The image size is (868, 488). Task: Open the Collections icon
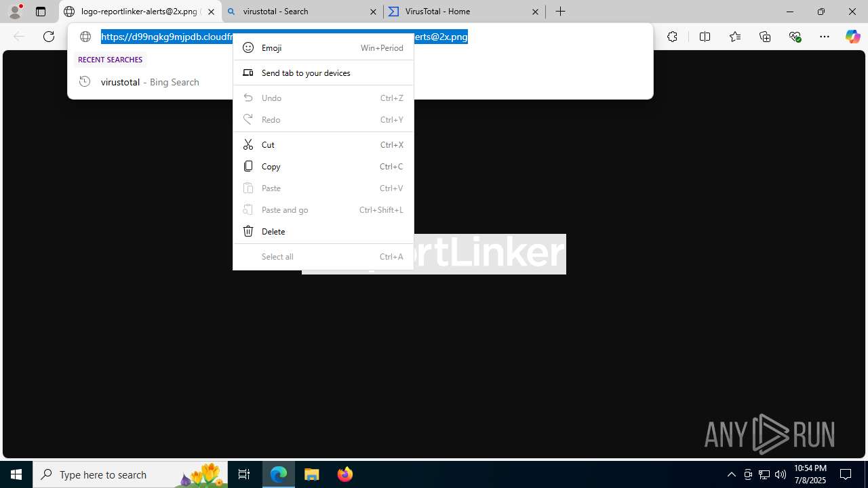(765, 37)
